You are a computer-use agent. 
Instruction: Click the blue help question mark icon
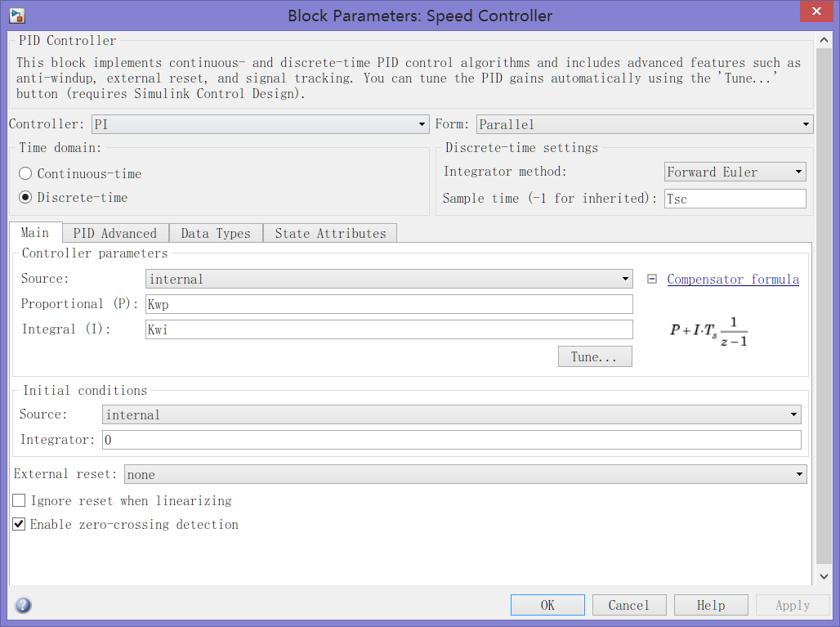click(x=23, y=605)
